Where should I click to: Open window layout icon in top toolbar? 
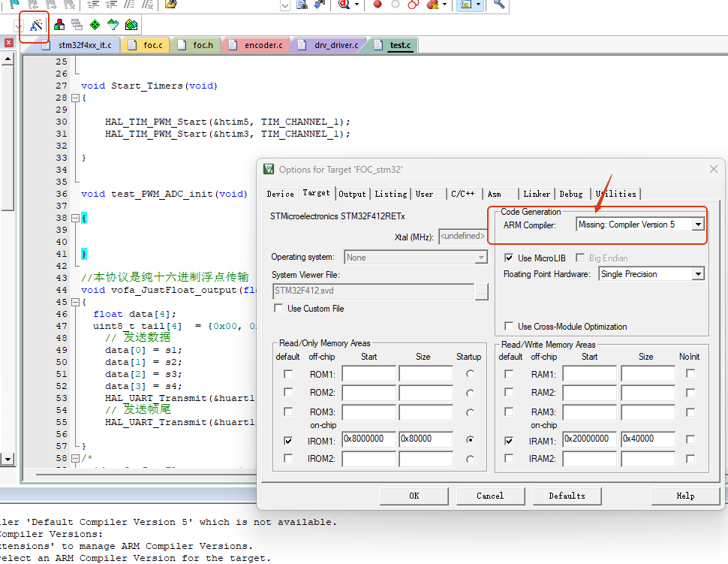click(x=466, y=5)
